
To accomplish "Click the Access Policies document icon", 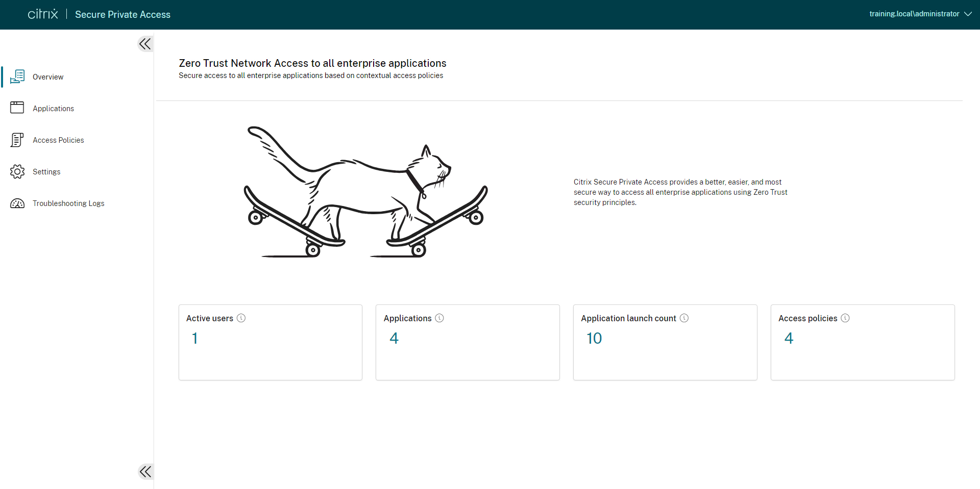I will tap(17, 140).
